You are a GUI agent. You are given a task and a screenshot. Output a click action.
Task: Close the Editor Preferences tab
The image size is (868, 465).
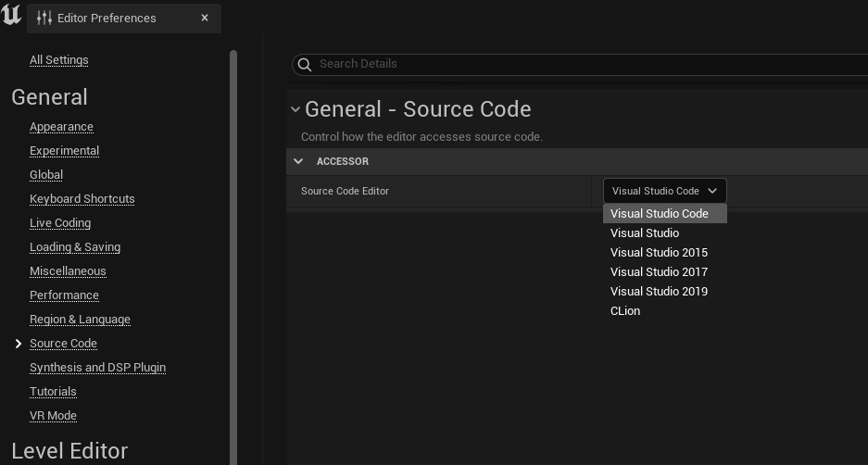[205, 18]
